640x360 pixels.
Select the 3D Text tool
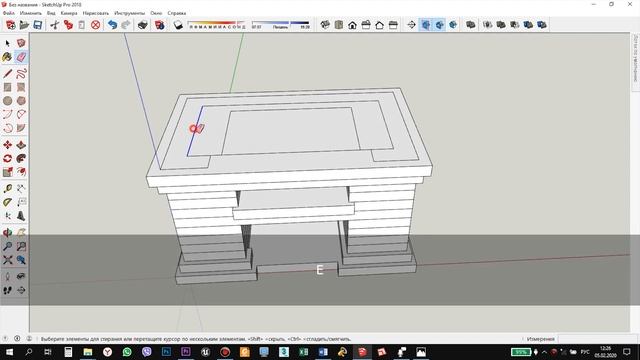point(21,216)
